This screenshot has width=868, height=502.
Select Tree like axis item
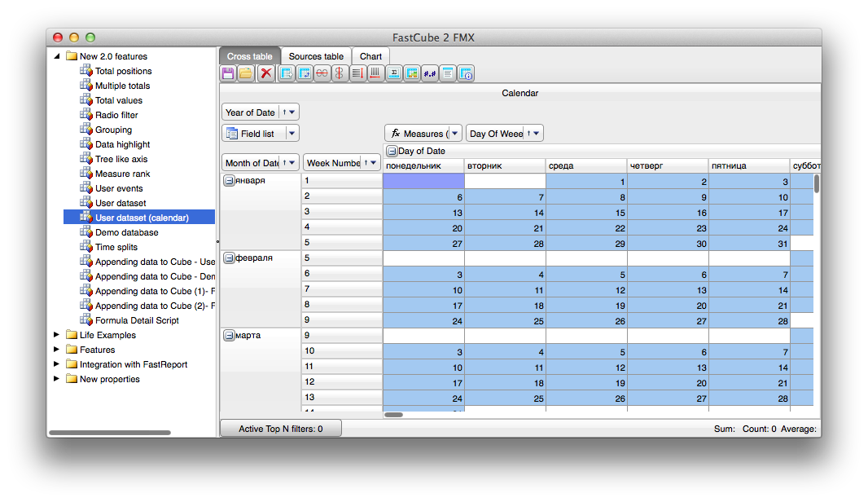(121, 158)
